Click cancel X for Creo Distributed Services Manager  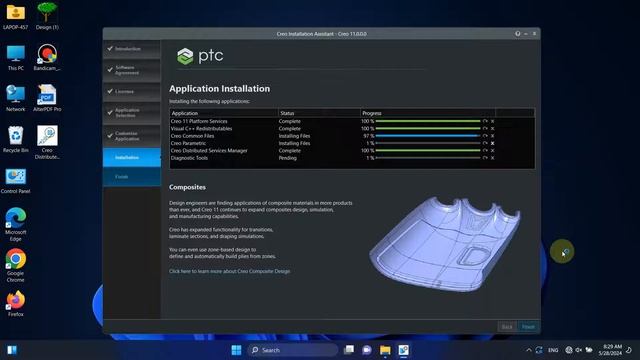point(492,151)
